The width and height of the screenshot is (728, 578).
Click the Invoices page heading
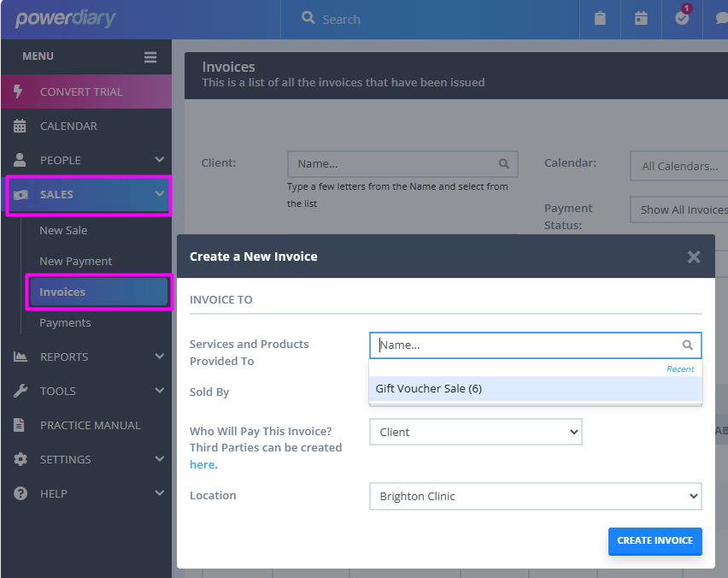pos(228,67)
